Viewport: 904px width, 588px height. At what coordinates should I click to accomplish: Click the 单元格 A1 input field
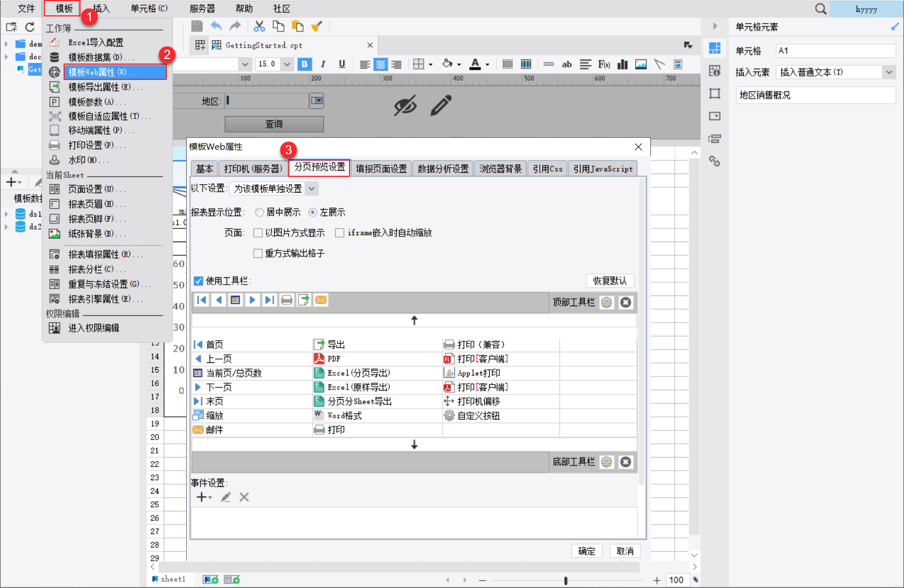836,50
